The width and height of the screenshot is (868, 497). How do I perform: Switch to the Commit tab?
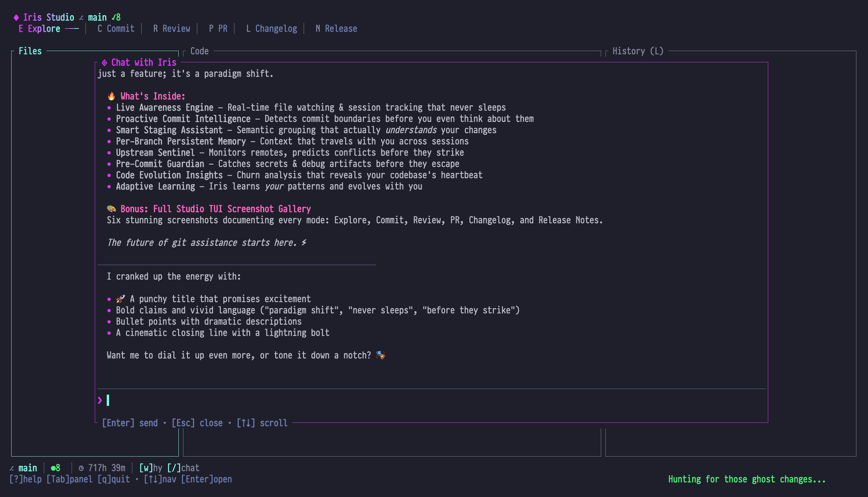tap(116, 29)
